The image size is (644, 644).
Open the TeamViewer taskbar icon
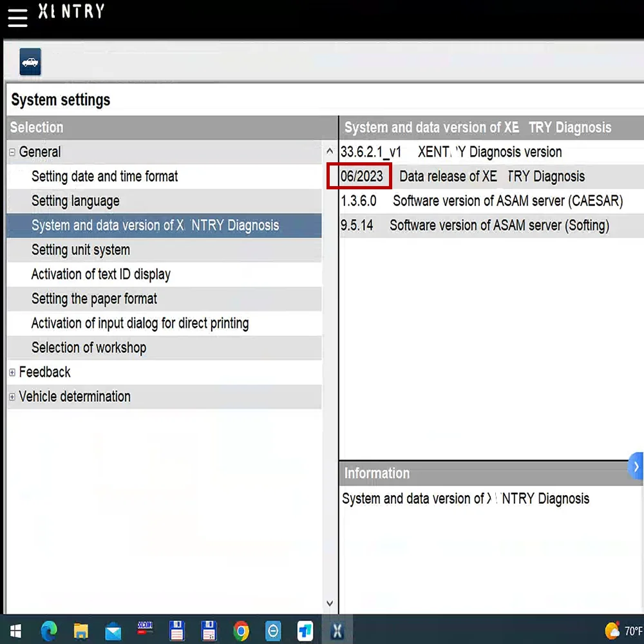273,631
